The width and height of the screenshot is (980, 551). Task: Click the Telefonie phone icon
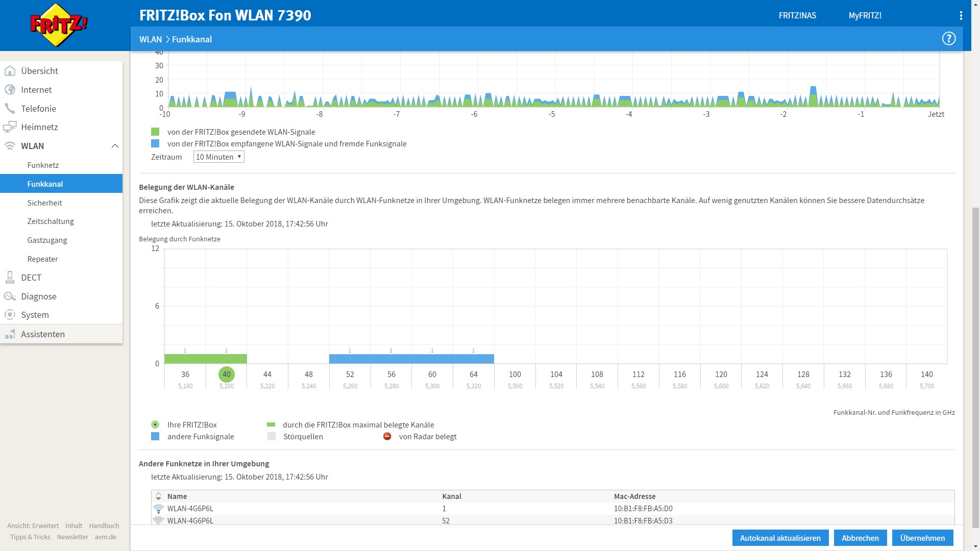(x=10, y=108)
